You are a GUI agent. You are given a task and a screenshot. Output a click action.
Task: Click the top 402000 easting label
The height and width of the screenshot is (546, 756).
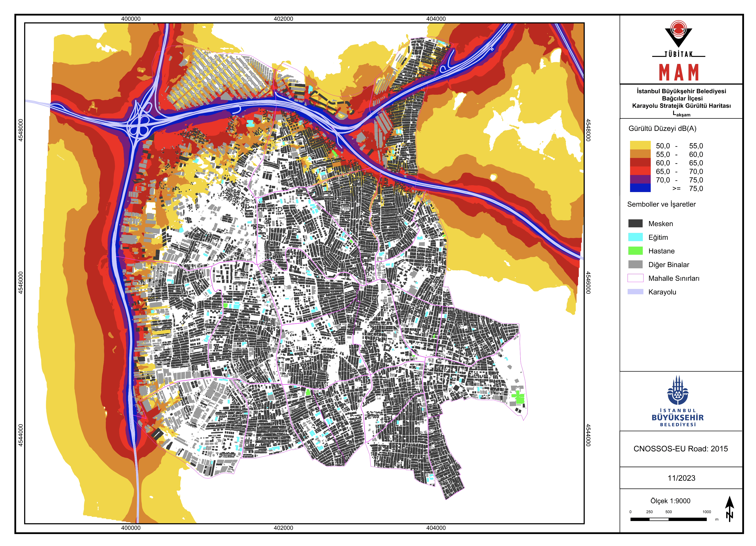point(283,19)
